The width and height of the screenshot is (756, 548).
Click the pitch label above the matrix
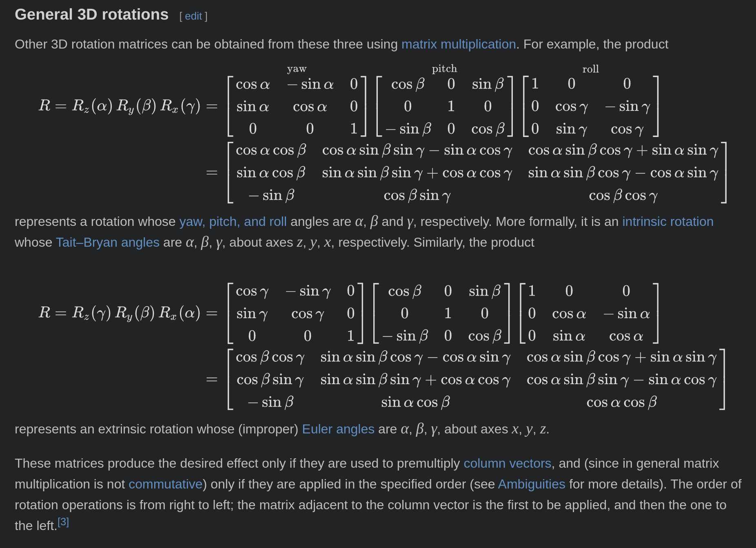(x=444, y=69)
